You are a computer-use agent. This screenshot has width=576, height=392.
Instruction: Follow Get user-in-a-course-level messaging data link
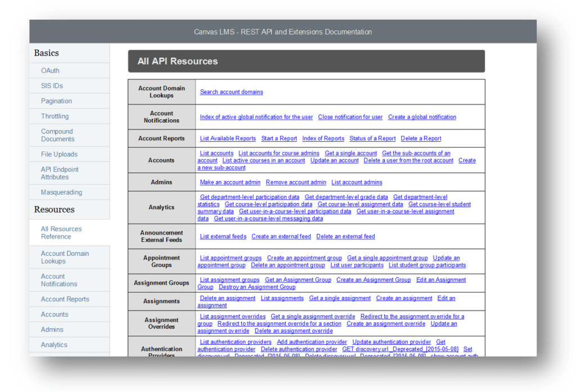pos(268,219)
